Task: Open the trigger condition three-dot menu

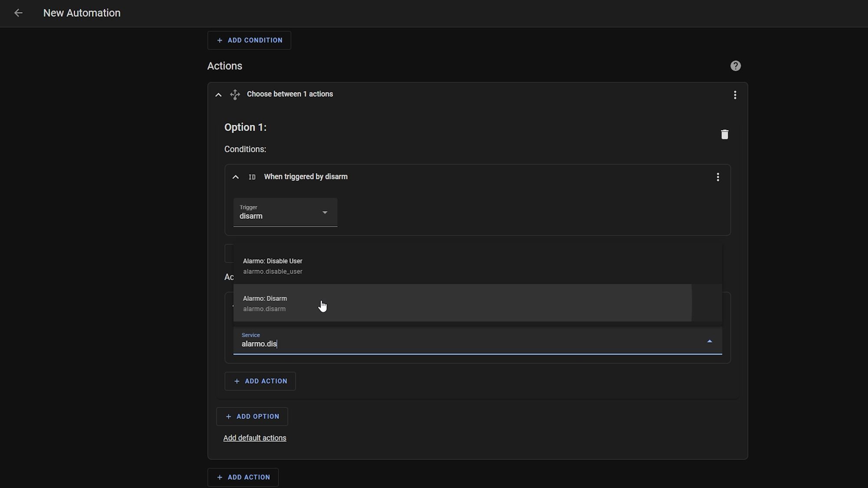Action: click(718, 177)
